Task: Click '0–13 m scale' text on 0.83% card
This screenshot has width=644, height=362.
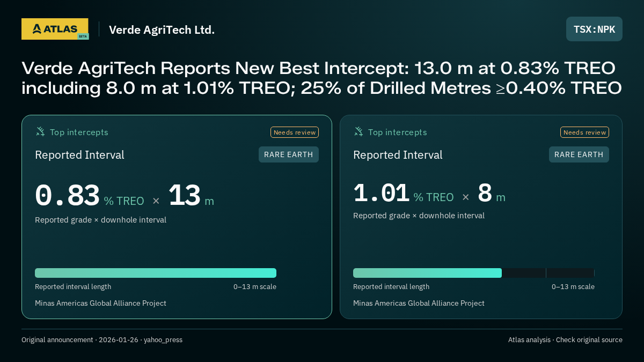Action: [255, 287]
